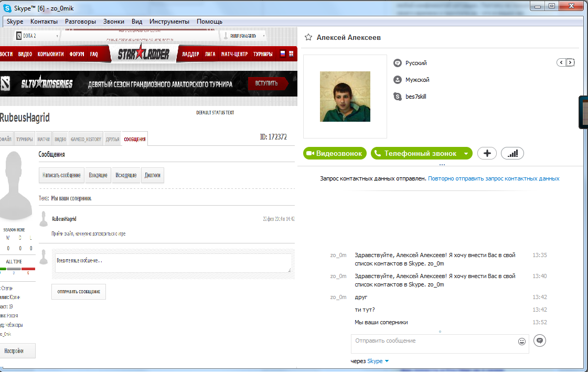Open the Диалоги view
This screenshot has height=372, width=588.
pos(152,175)
